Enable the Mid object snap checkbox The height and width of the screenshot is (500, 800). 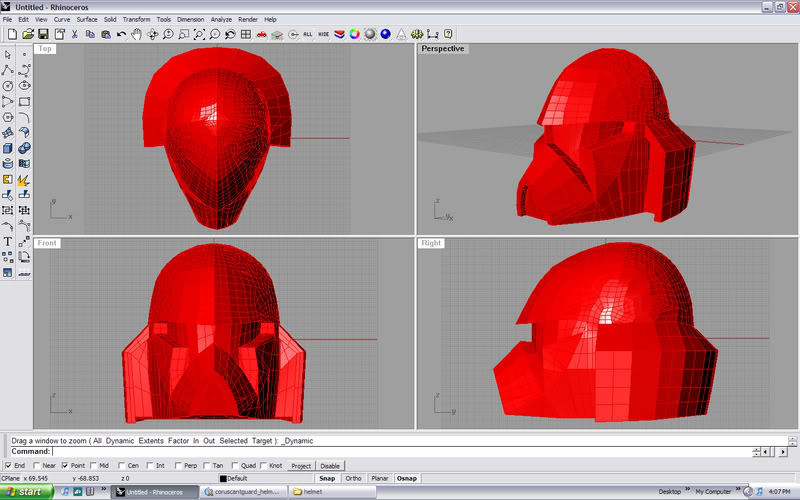tap(93, 465)
